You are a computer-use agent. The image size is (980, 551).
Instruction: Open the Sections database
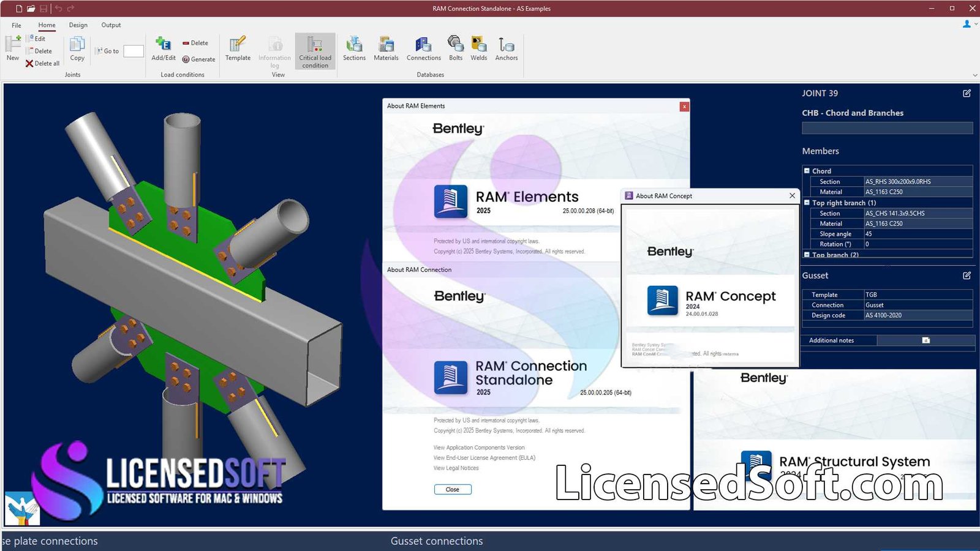coord(354,48)
